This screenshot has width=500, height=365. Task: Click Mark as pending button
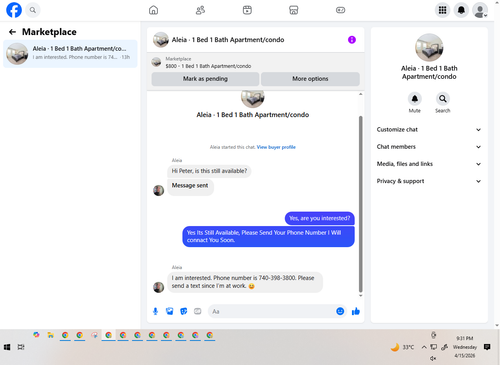(205, 79)
